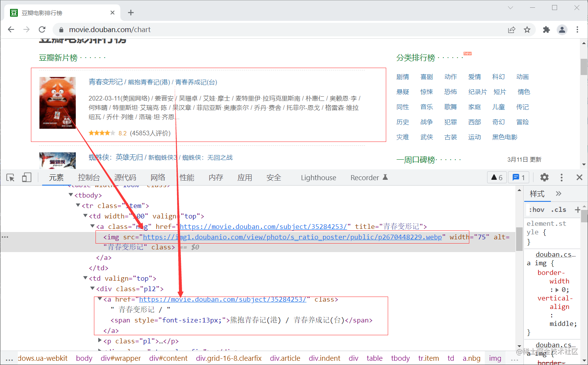Open the 青春变形记 poster thumbnail
Viewport: 588px width, 365px height.
tap(58, 103)
